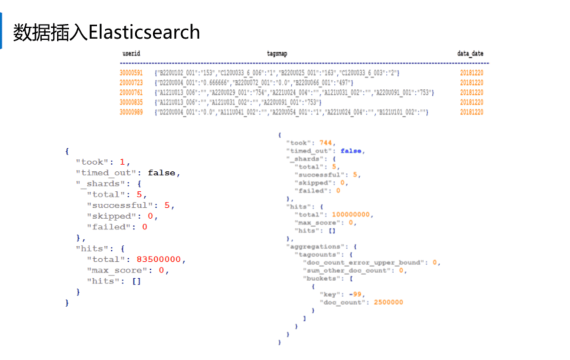Viewport: 570px width, 360px height.
Task: Click userid value ending in 723
Action: [131, 83]
